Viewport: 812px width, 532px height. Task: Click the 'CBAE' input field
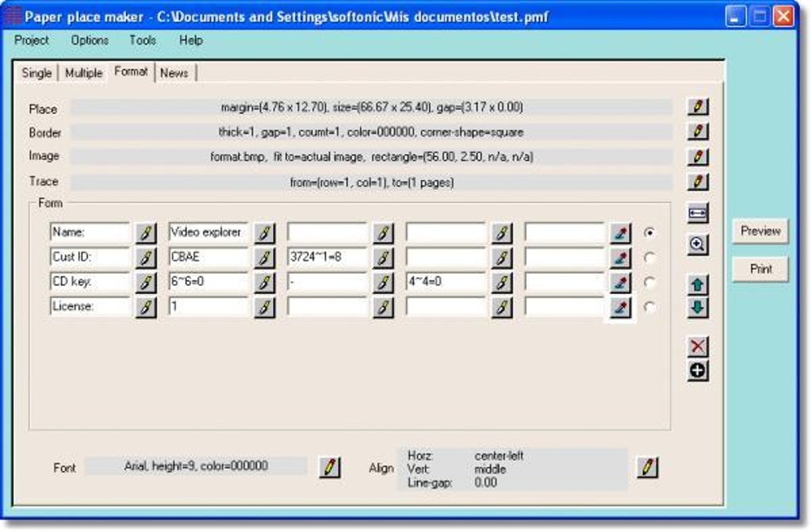[209, 257]
